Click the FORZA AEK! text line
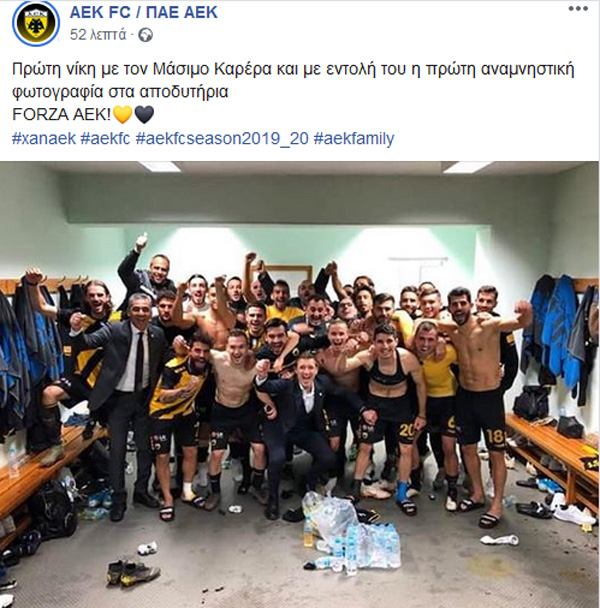 click(x=62, y=115)
